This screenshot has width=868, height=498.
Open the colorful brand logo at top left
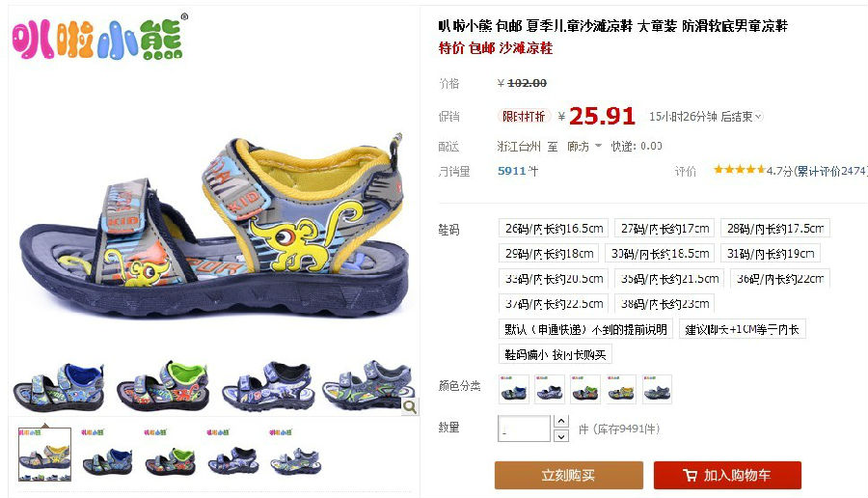[100, 37]
